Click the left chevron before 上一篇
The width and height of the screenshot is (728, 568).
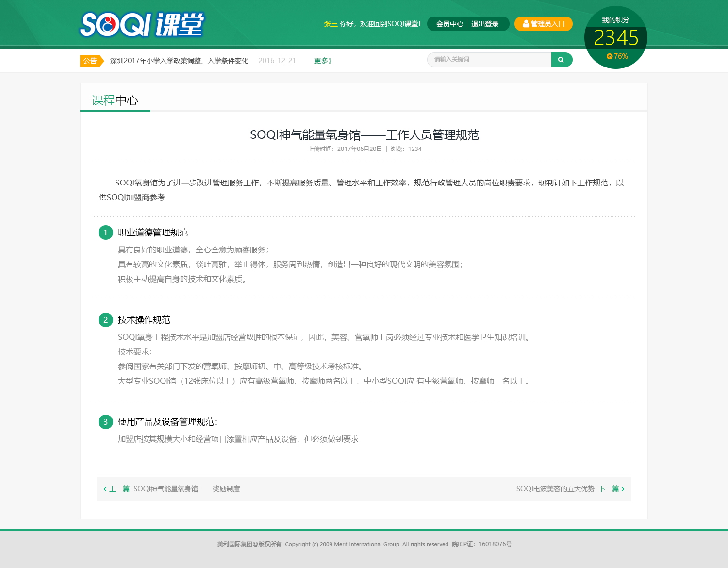pos(105,489)
